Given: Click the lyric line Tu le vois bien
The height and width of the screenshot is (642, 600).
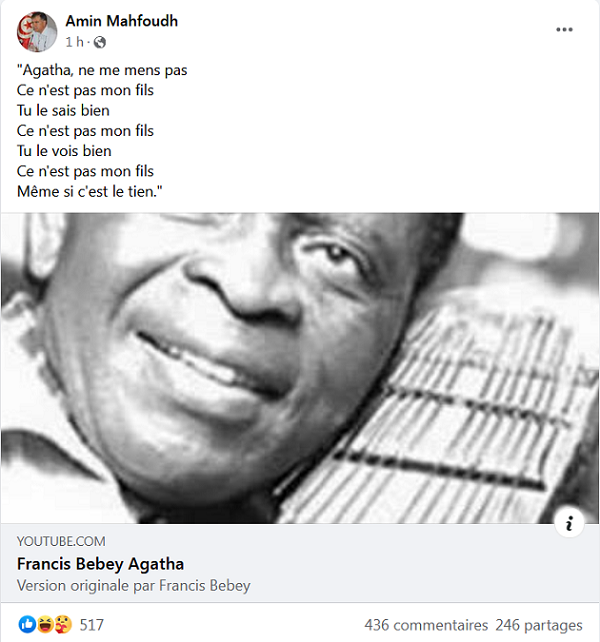Looking at the screenshot, I should (64, 151).
